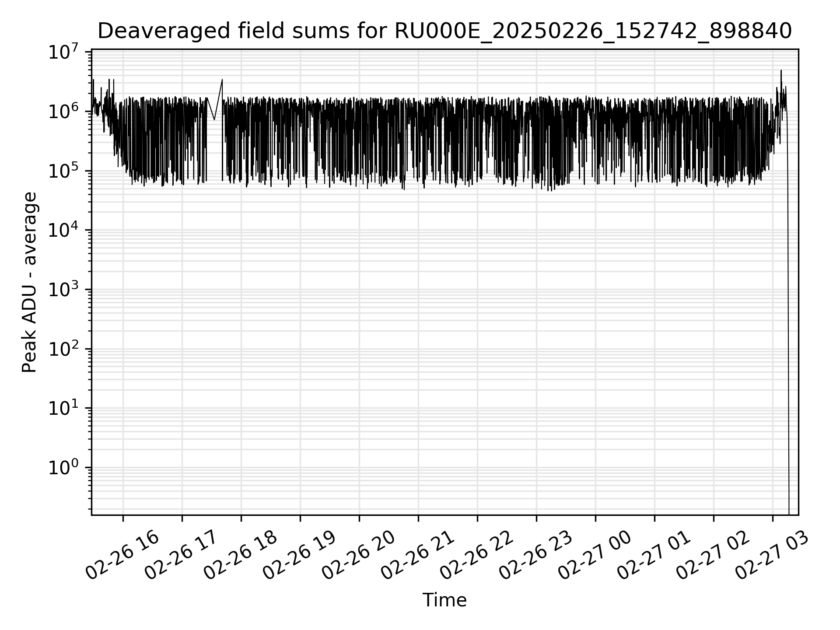
Task: Click x-axis tick label '02-26 20'
Action: (x=359, y=556)
